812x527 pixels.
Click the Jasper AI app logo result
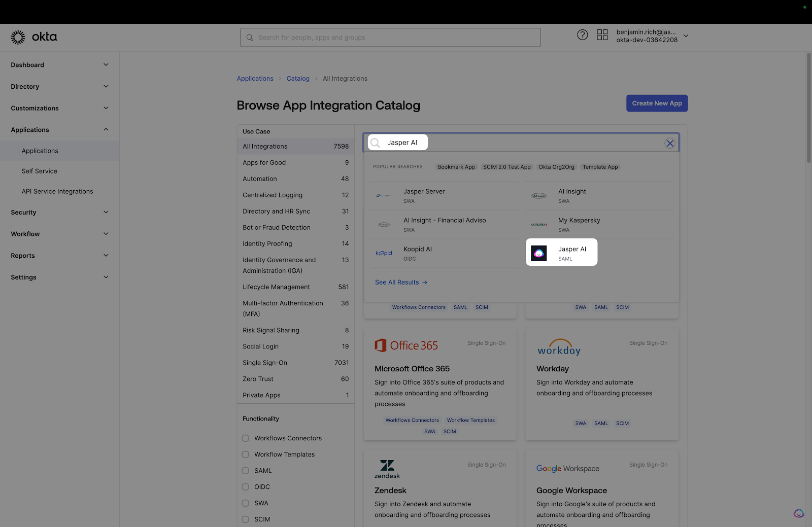538,253
